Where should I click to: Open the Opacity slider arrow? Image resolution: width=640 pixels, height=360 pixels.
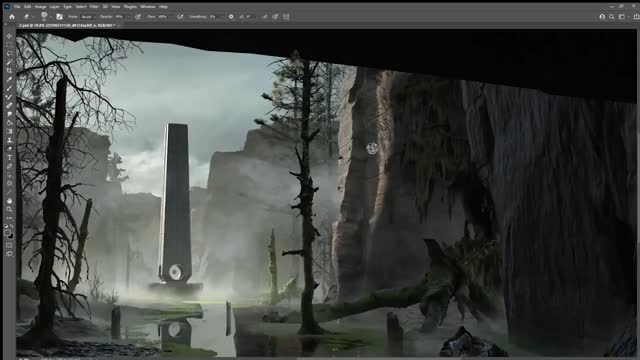[128, 17]
